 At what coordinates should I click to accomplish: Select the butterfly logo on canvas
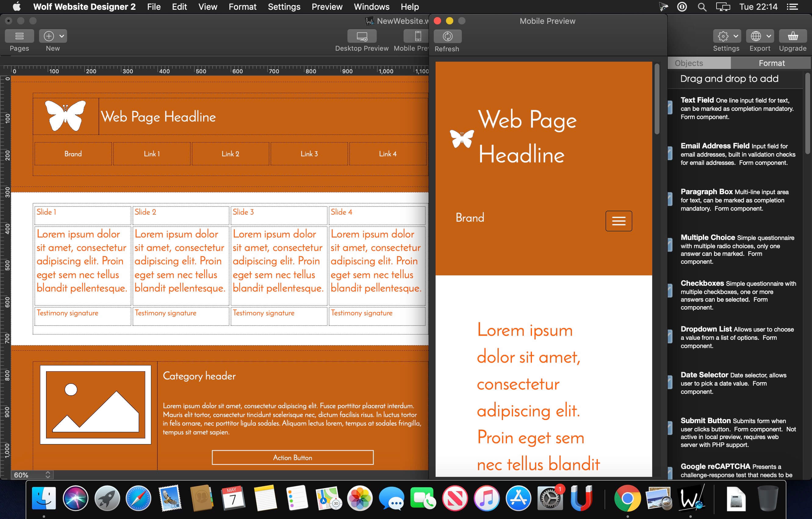(x=65, y=115)
